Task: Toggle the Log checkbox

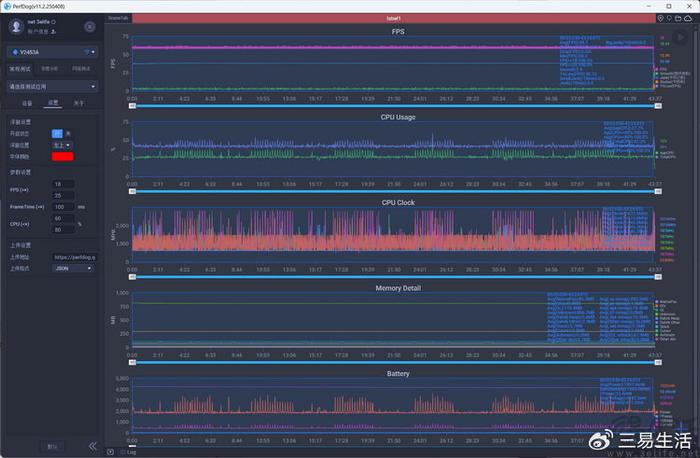Action: (x=123, y=452)
